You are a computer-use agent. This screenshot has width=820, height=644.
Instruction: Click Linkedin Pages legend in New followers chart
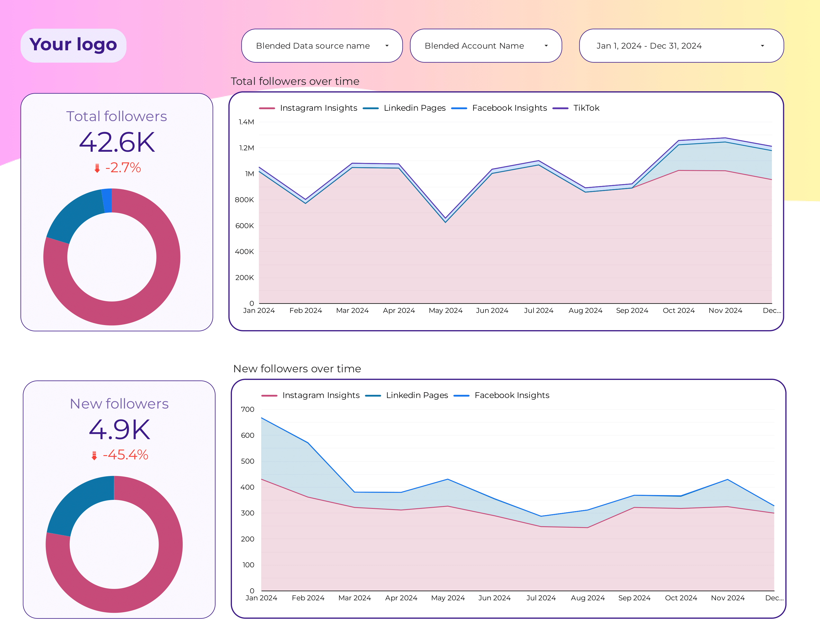point(406,395)
